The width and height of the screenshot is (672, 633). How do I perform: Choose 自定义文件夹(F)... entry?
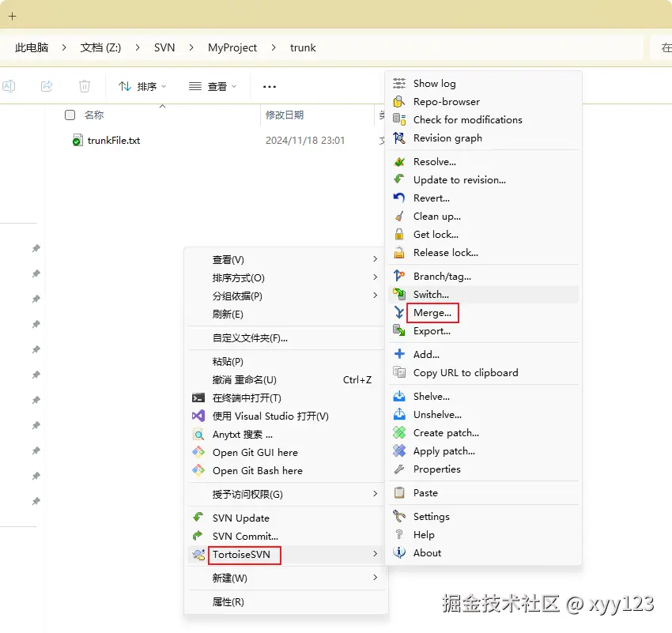[285, 338]
